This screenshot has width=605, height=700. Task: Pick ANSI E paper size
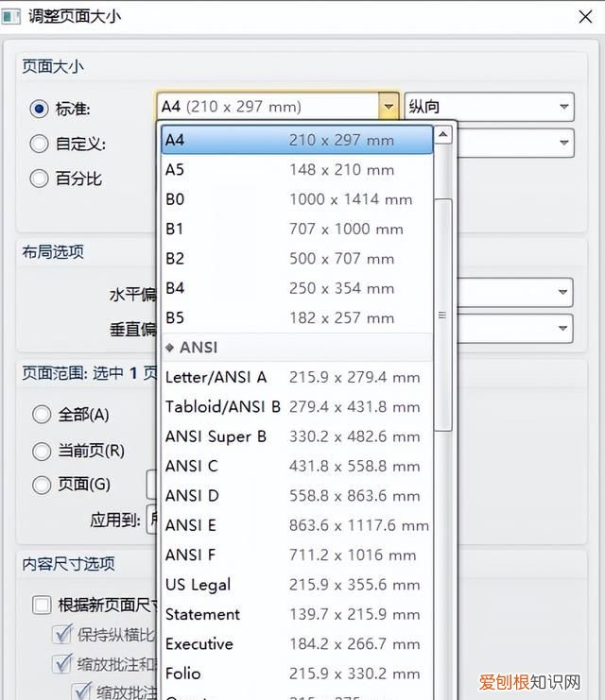[297, 525]
